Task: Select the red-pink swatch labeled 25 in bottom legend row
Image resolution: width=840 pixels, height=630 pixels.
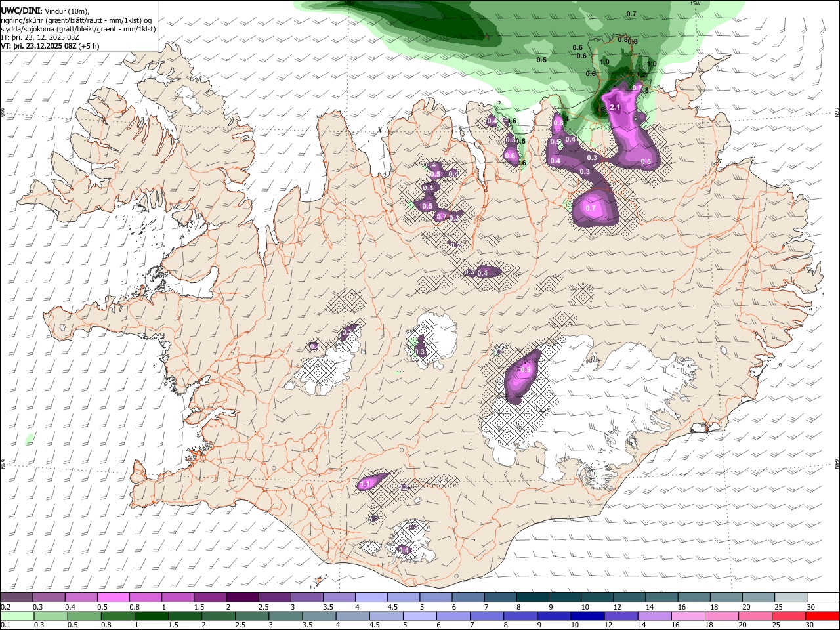Action: tap(789, 616)
